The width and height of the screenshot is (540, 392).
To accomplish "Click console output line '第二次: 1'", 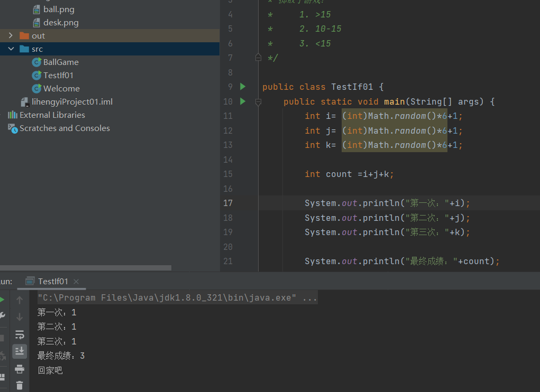I will (57, 326).
